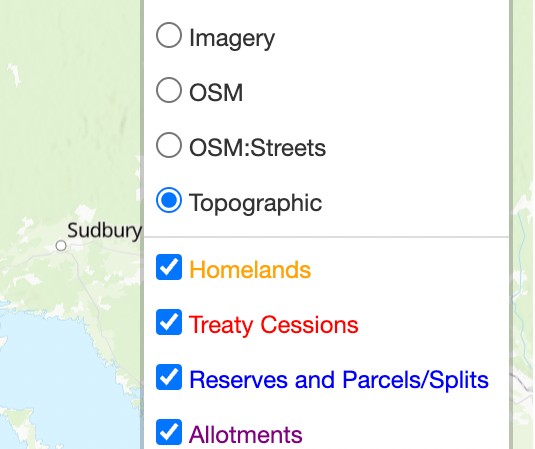This screenshot has width=535, height=449.
Task: Turn off the Allotments checkbox
Action: 169,432
